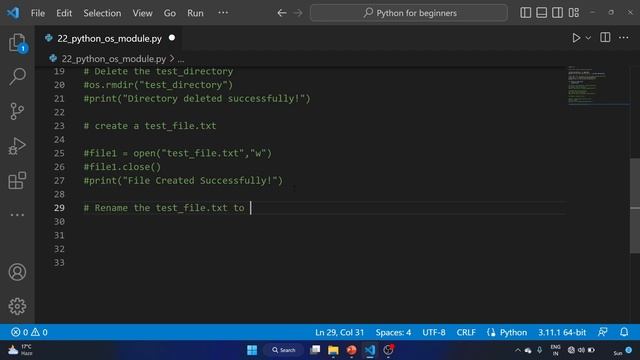This screenshot has height=360, width=640.
Task: Change indentation via Spaces: 4
Action: click(393, 332)
